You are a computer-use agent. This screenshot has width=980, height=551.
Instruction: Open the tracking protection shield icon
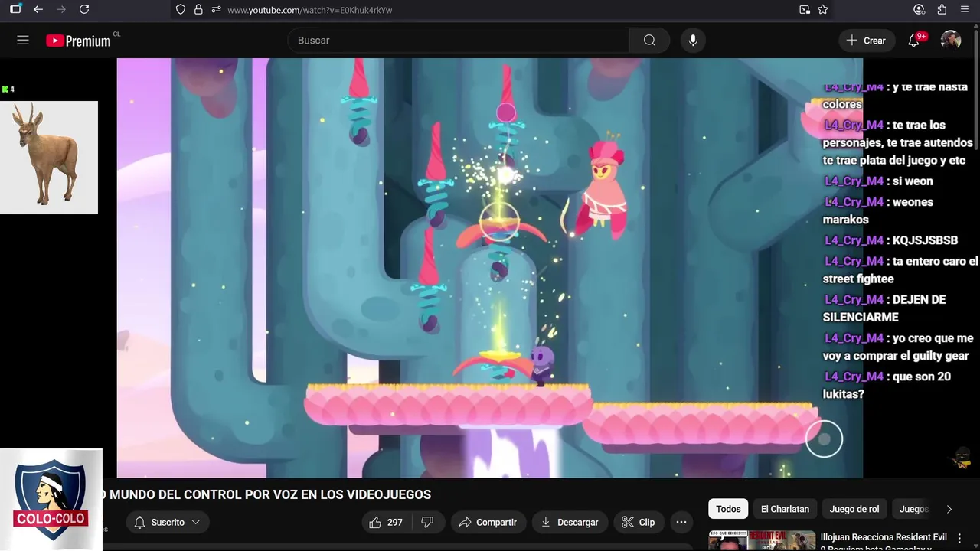pos(181,9)
